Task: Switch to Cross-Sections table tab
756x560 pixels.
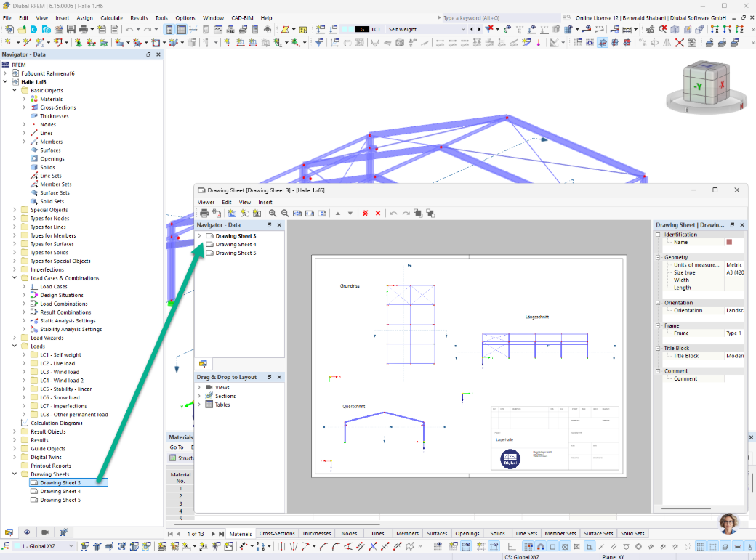Action: 277,534
